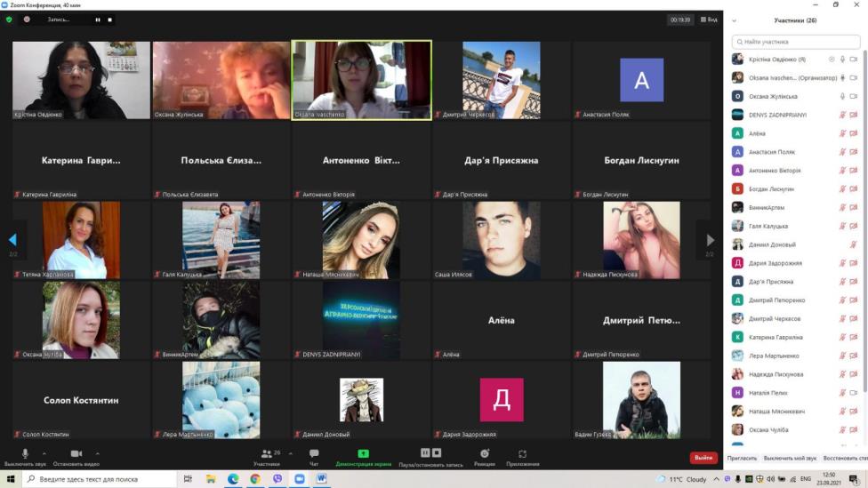The height and width of the screenshot is (488, 868).
Task: Select the video tile of Оксана Жулінська
Action: tap(221, 80)
